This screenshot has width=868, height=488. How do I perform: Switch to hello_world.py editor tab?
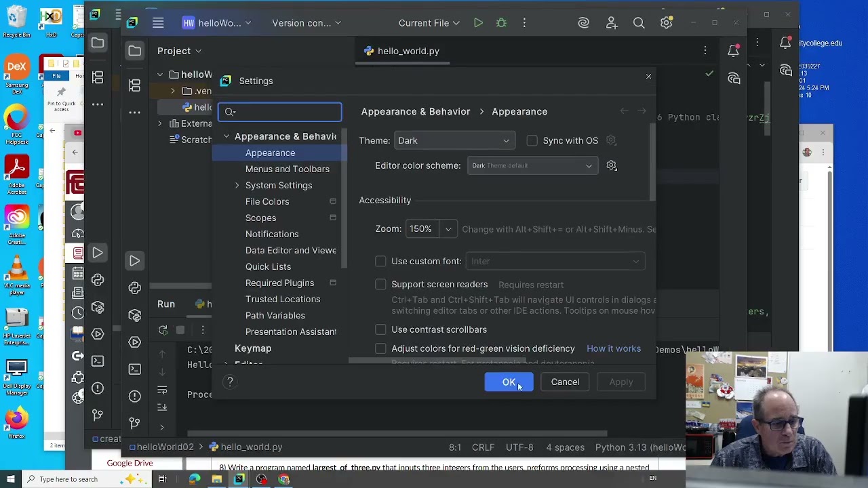[401, 51]
